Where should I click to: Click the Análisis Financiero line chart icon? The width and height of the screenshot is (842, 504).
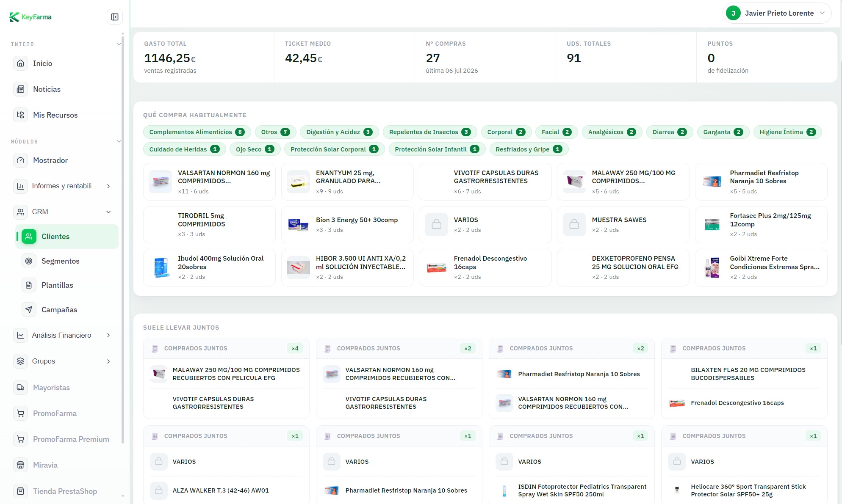coord(20,336)
